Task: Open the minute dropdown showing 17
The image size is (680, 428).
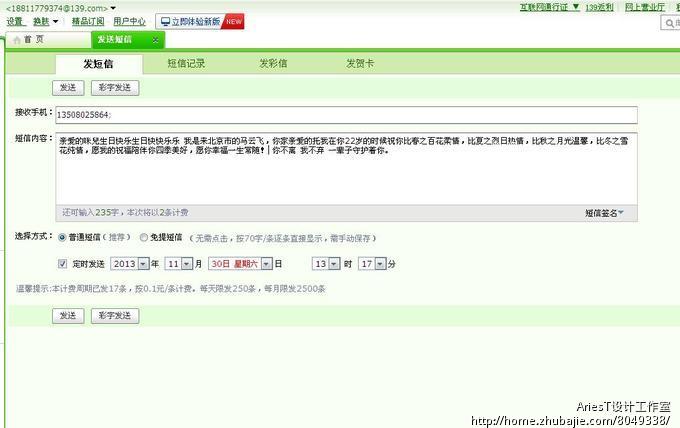Action: [380, 264]
